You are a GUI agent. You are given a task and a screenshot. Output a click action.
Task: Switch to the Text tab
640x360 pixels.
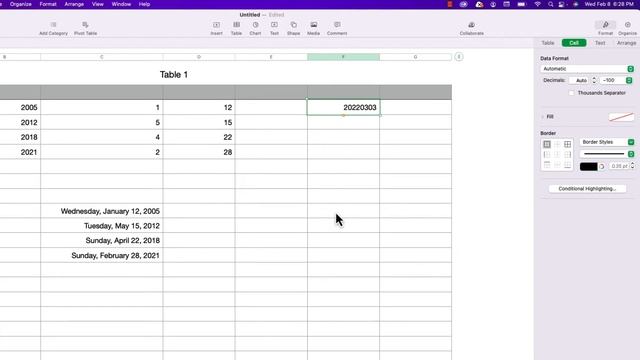point(600,43)
